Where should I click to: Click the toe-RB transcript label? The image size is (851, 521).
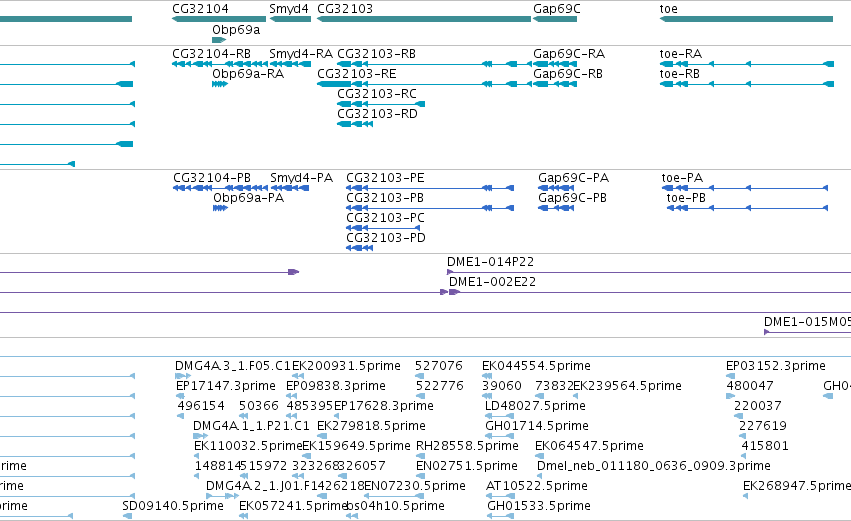[679, 74]
